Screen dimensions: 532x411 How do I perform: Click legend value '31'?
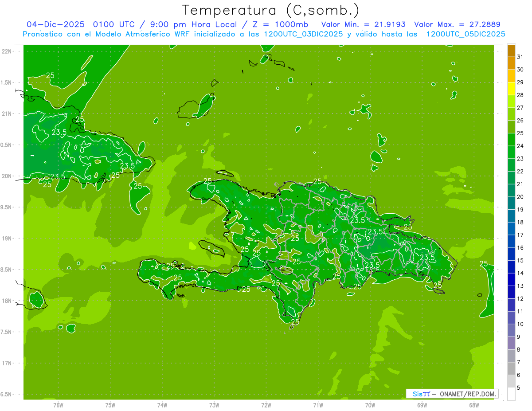[520, 57]
